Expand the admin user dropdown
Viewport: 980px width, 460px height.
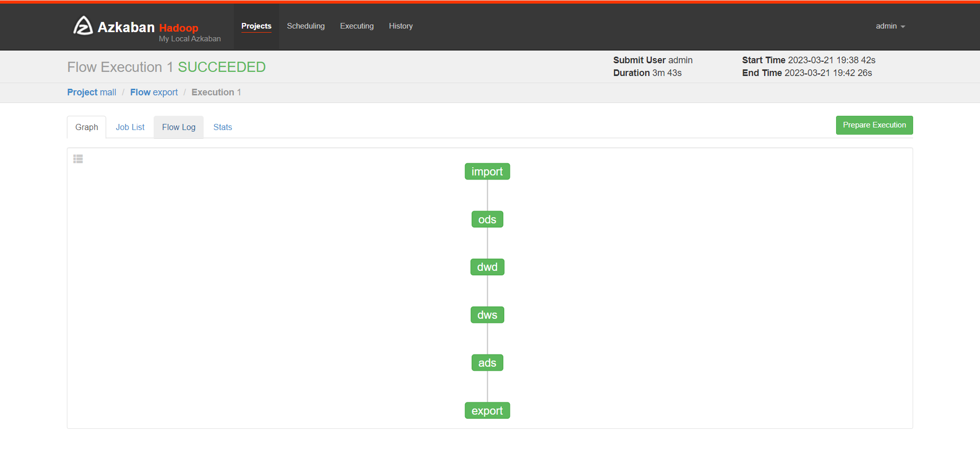point(890,26)
